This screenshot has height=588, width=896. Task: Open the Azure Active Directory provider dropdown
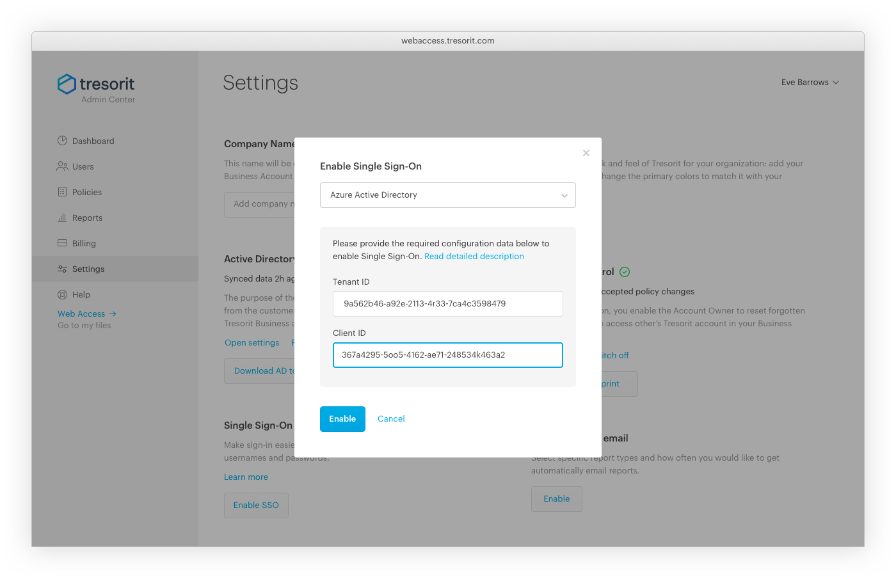coord(448,195)
